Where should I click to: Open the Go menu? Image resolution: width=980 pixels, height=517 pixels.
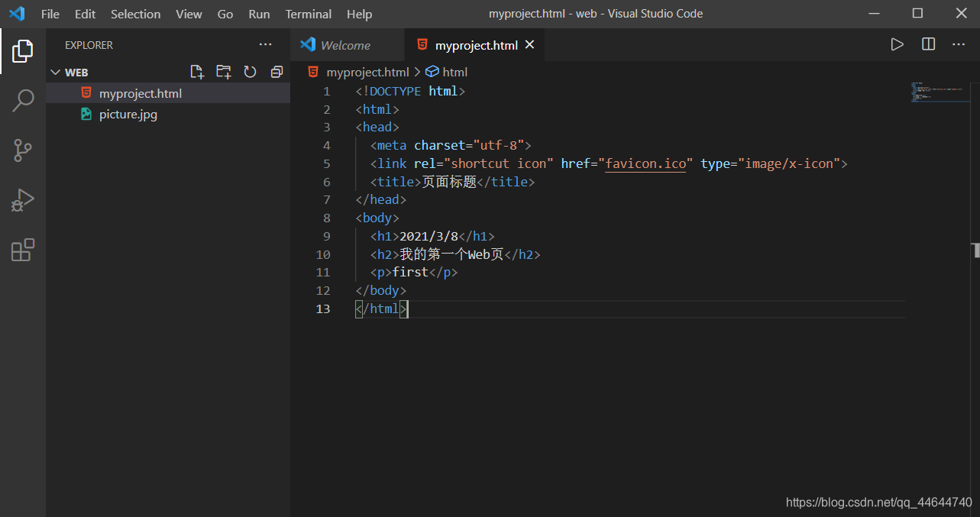225,14
